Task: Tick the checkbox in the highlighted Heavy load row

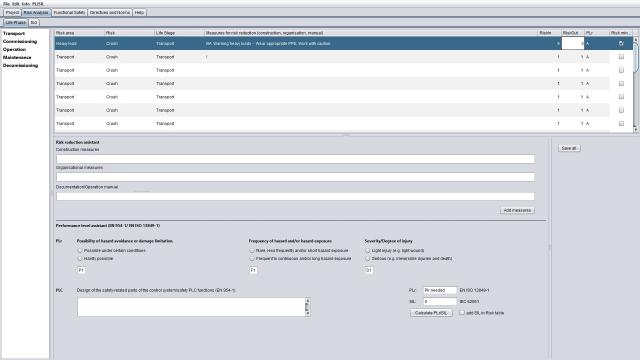Action: 621,43
